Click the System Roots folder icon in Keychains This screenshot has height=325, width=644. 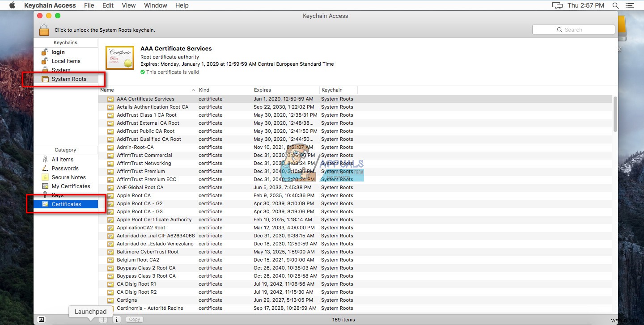(x=45, y=79)
